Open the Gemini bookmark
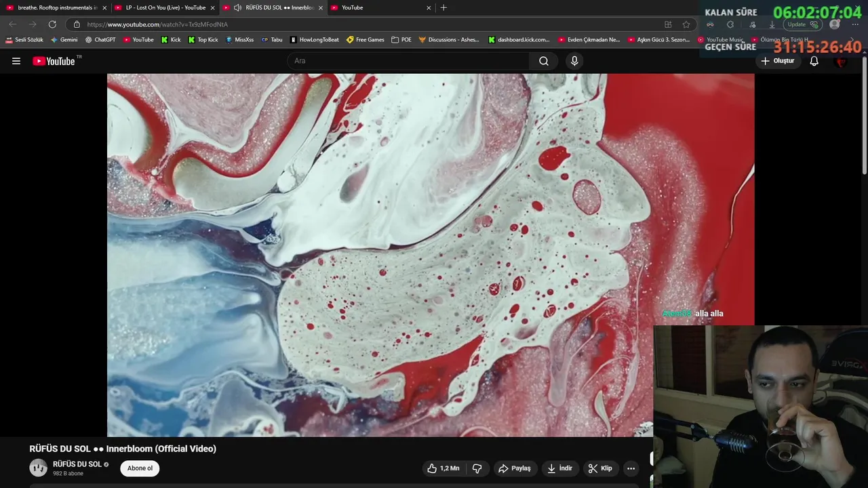Image resolution: width=868 pixels, height=488 pixels. click(64, 40)
